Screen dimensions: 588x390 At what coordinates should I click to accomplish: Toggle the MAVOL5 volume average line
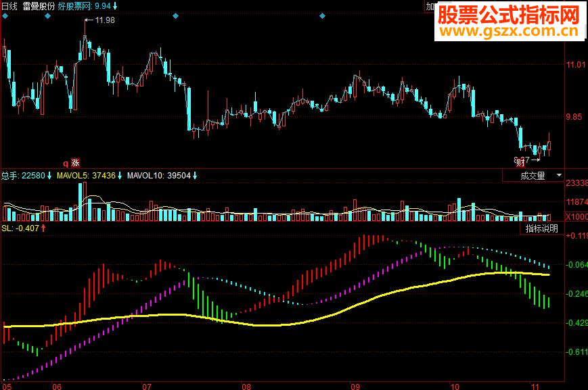click(x=86, y=175)
